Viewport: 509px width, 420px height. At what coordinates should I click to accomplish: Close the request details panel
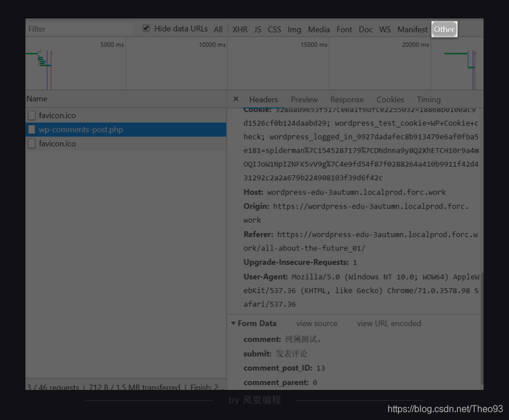click(236, 99)
